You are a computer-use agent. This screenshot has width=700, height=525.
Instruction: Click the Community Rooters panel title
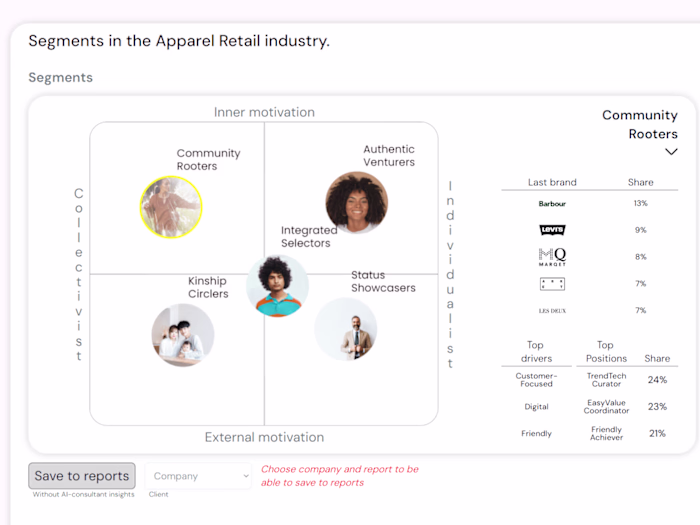pos(640,124)
